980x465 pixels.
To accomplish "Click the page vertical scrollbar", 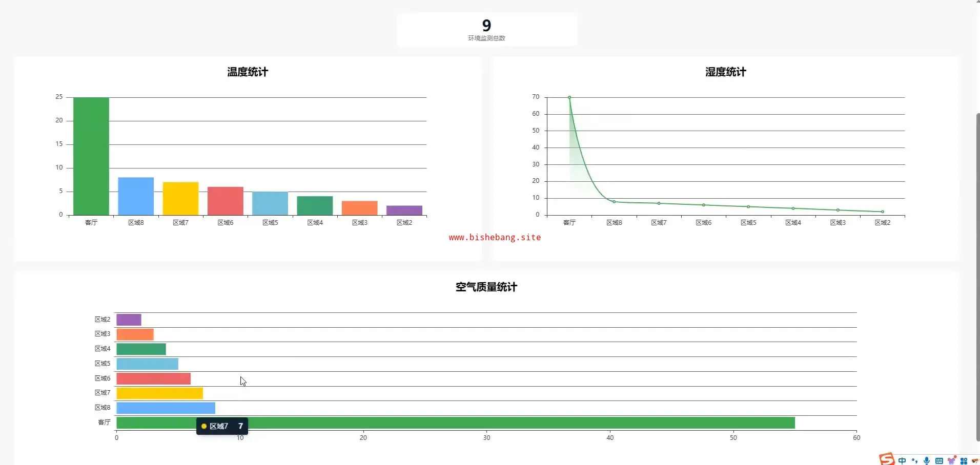I will point(977,277).
